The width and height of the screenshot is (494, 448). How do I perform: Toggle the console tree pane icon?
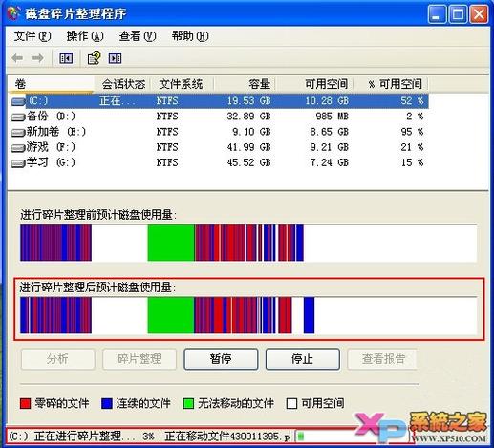pos(66,58)
